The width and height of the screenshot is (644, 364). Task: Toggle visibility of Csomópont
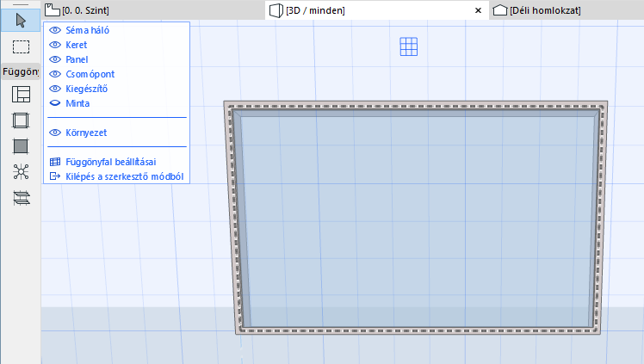tap(55, 74)
